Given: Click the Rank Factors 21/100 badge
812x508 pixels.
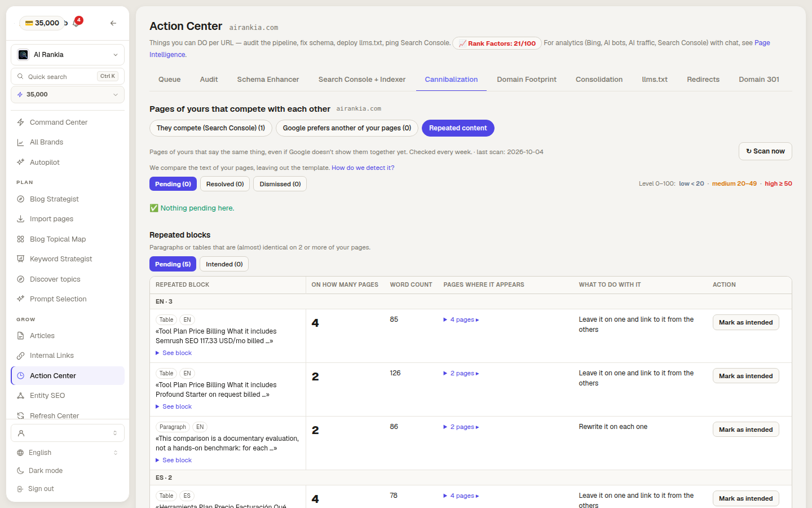Looking at the screenshot, I should coord(497,43).
